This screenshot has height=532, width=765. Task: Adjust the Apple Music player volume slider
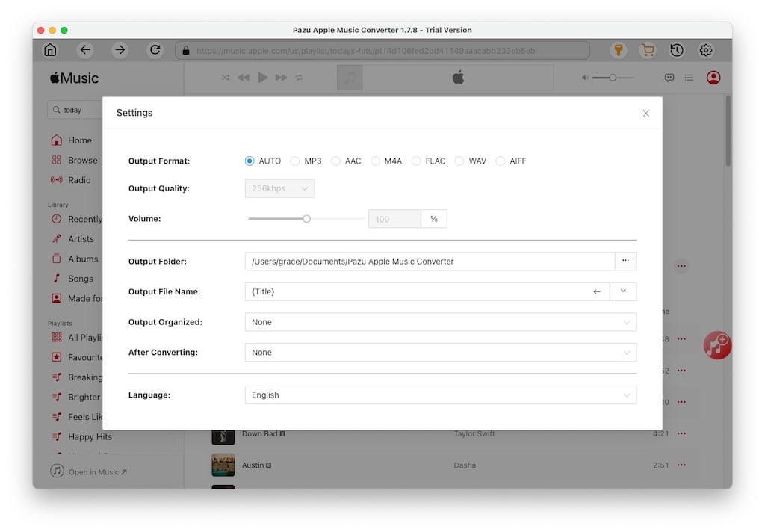click(613, 78)
